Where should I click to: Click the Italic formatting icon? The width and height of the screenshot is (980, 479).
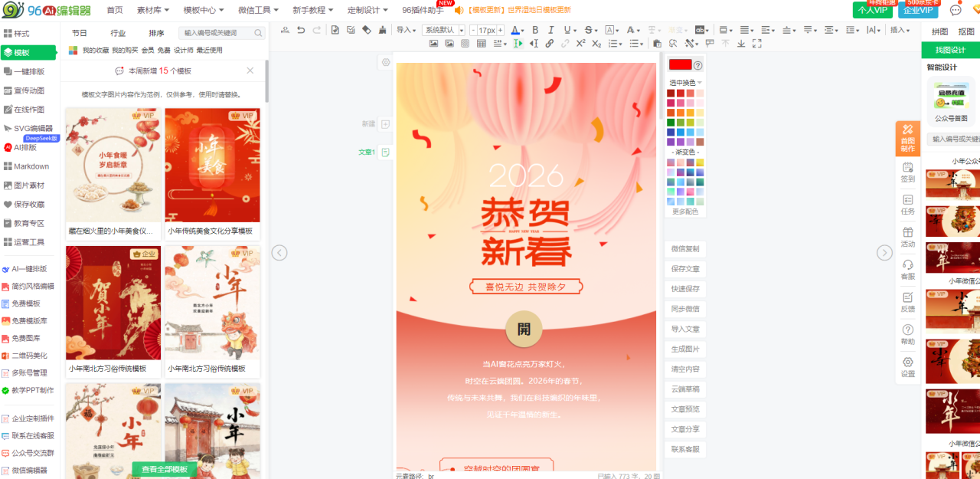551,30
